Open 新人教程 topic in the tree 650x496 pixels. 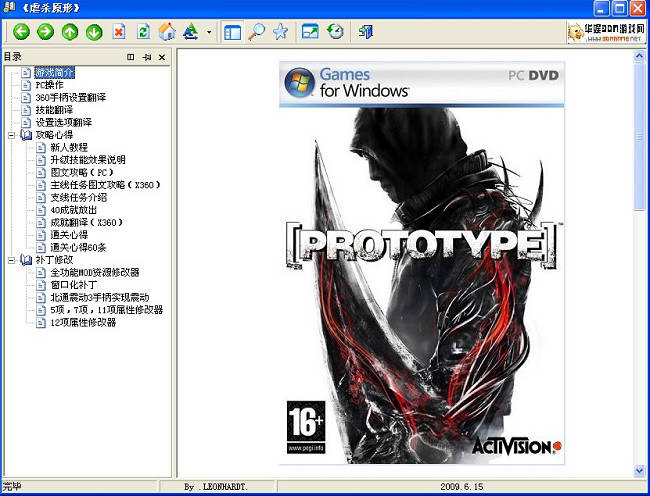[x=69, y=148]
